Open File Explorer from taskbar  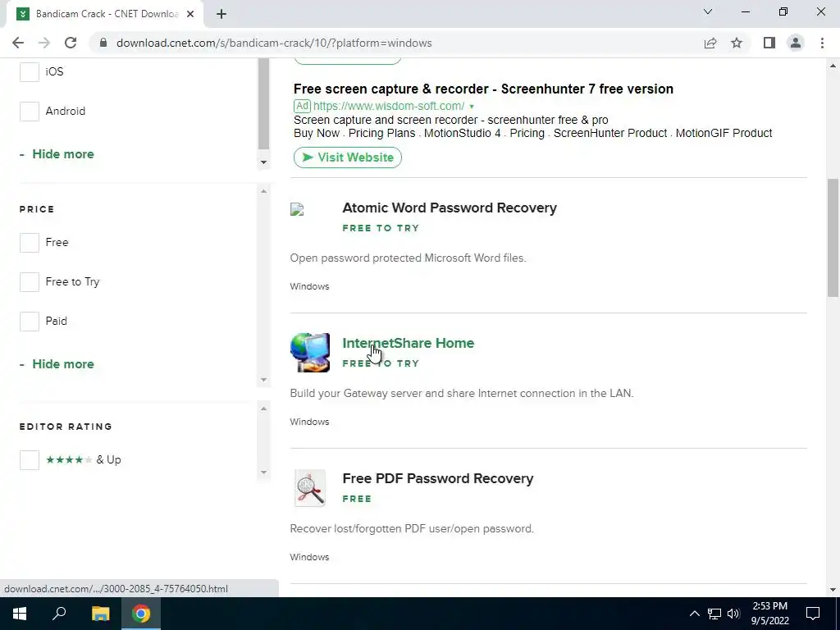(x=100, y=614)
